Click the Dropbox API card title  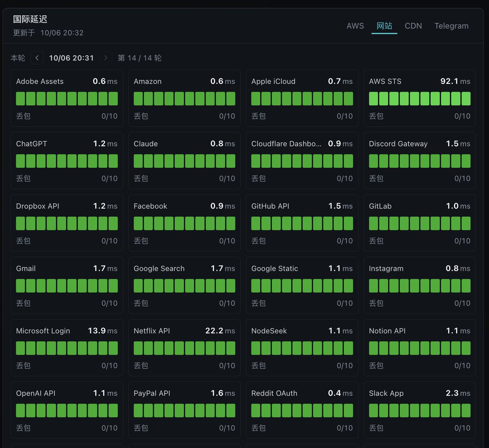click(x=37, y=206)
